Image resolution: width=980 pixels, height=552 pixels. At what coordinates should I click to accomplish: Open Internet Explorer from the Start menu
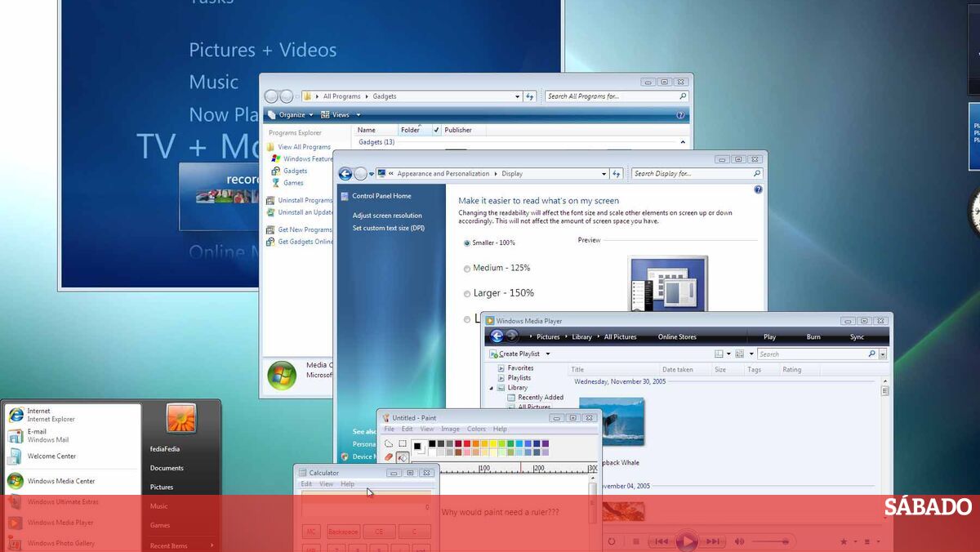[x=41, y=415]
